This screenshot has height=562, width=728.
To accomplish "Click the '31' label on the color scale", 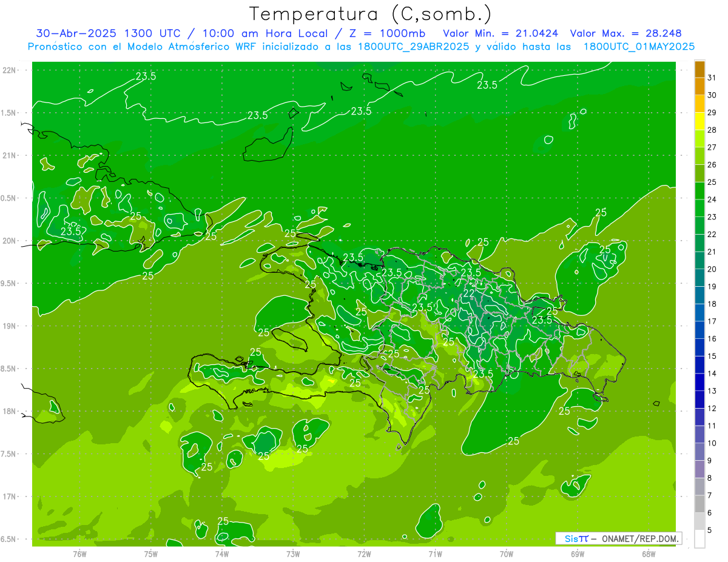I will coord(712,78).
